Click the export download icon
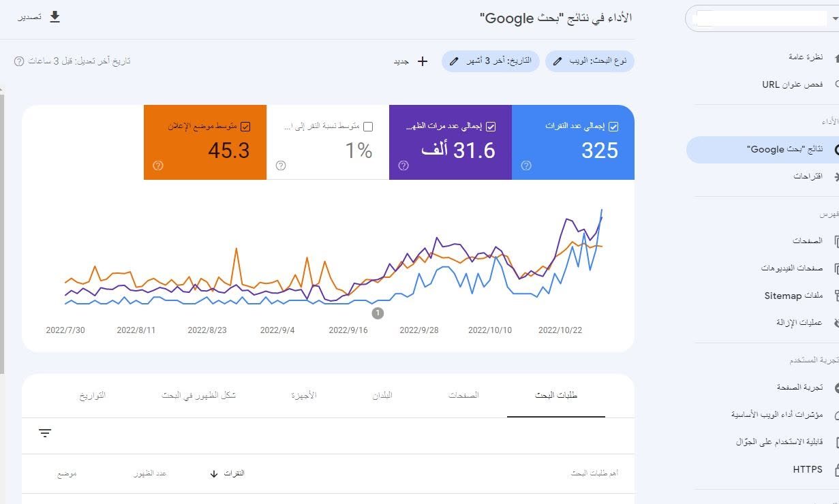 pyautogui.click(x=55, y=17)
